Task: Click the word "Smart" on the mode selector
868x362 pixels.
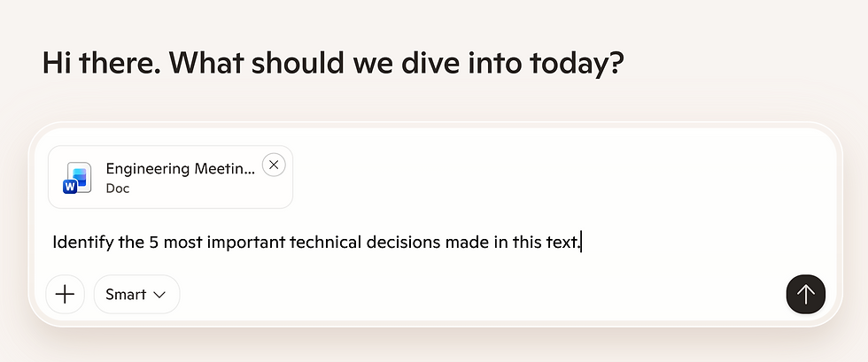Action: (126, 294)
